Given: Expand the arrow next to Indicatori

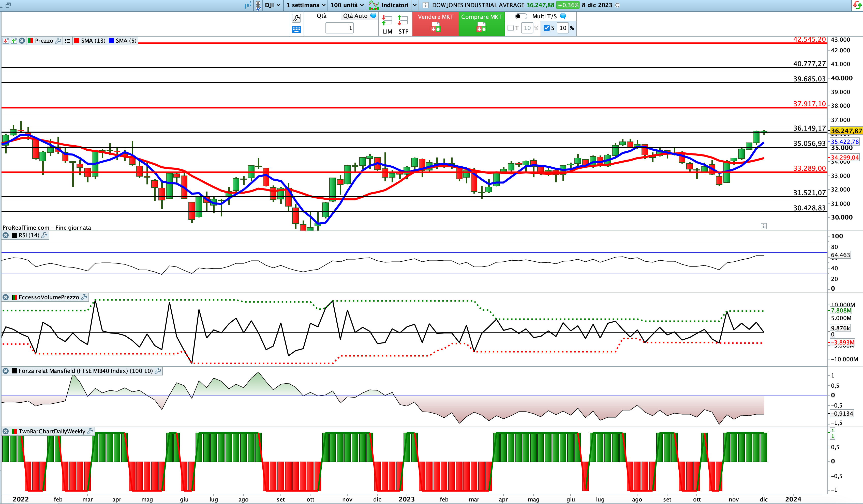Looking at the screenshot, I should 414,5.
